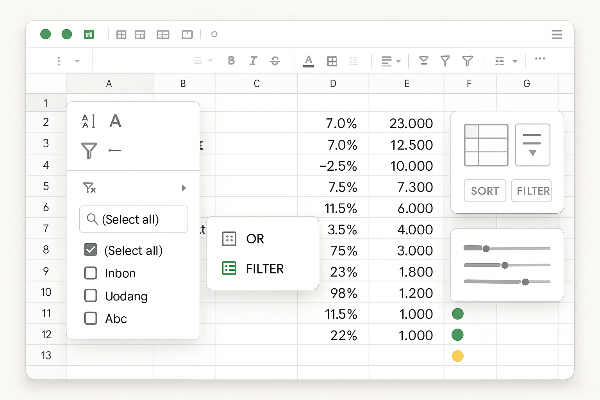Select the FILTER menu option

265,269
